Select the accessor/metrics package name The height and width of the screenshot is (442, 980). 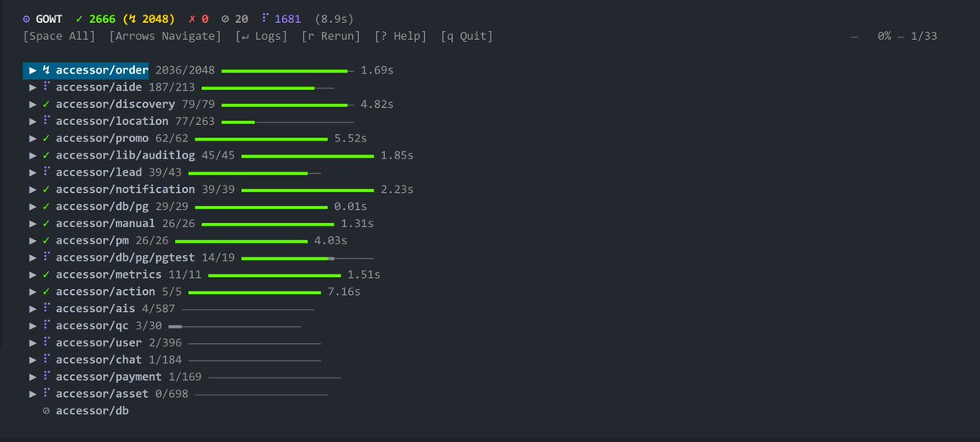[x=109, y=275]
